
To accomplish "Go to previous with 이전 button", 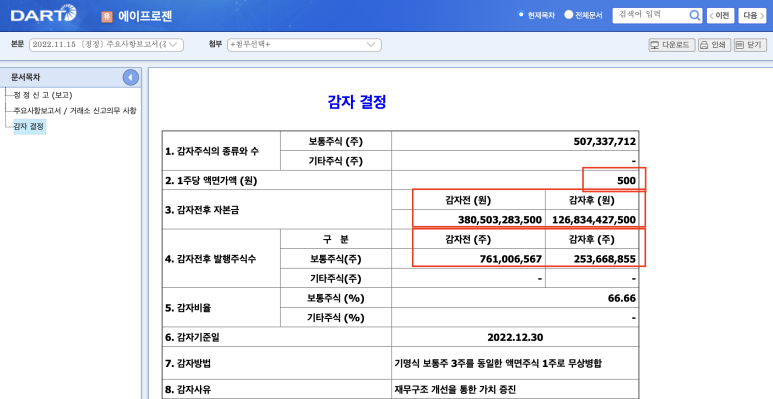I will 720,16.
